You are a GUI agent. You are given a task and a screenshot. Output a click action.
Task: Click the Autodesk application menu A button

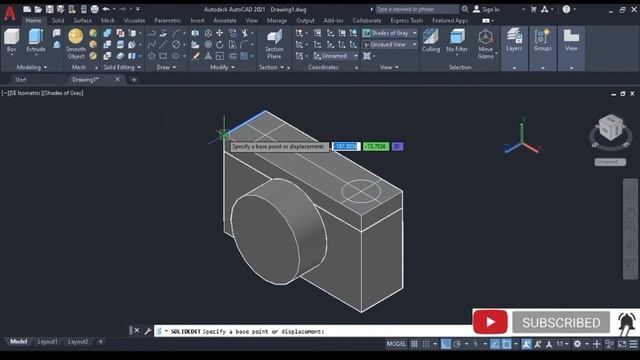10,13
